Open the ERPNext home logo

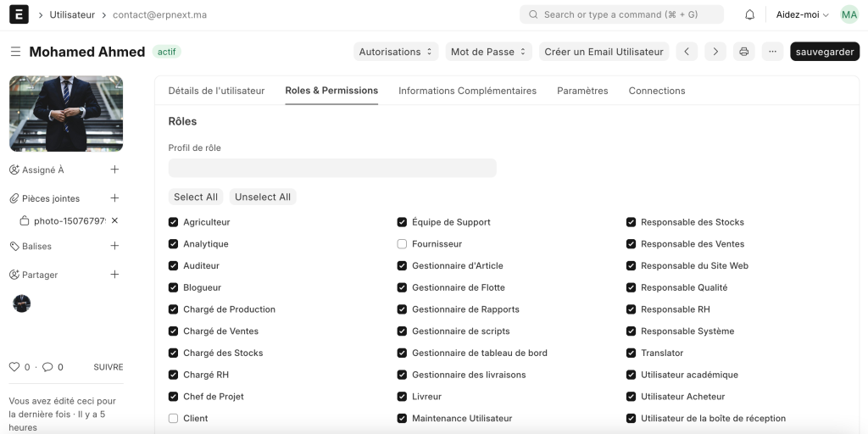point(19,14)
